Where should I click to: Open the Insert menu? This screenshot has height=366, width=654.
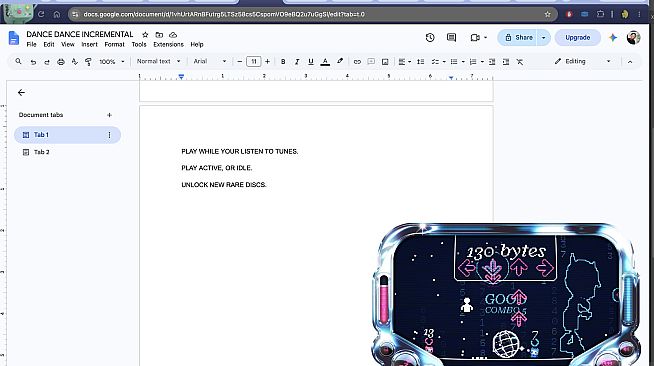click(89, 44)
